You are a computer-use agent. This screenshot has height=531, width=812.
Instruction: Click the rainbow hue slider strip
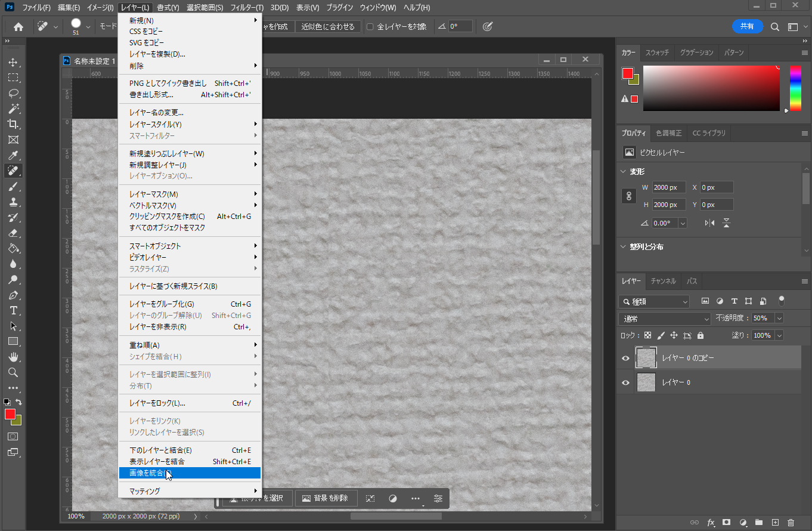point(795,88)
